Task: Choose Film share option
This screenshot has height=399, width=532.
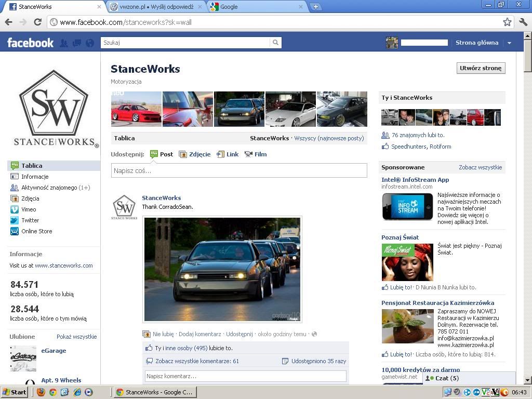Action: pos(256,154)
